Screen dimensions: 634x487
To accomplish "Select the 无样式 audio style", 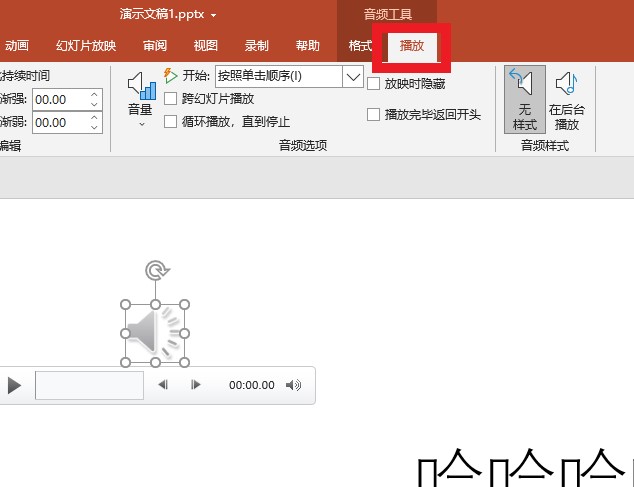I will coord(524,100).
